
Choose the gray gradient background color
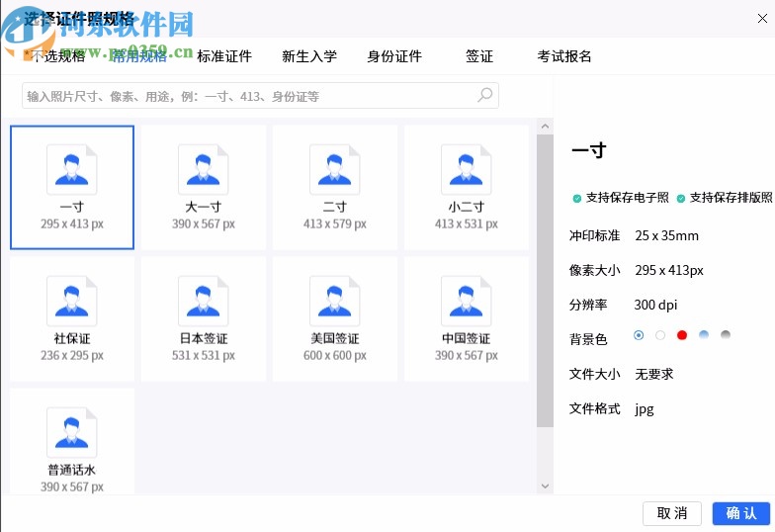coord(726,335)
